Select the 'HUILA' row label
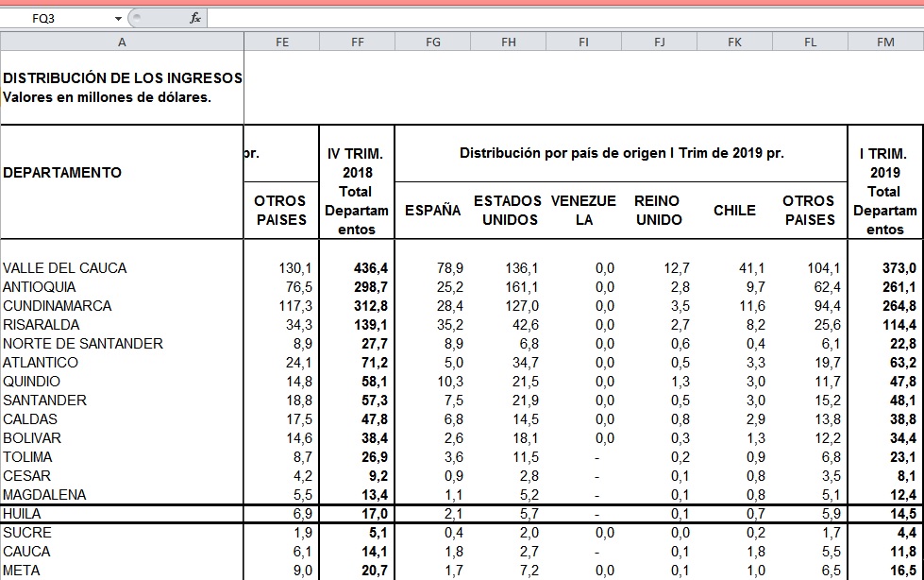Image resolution: width=924 pixels, height=580 pixels. tap(22, 513)
